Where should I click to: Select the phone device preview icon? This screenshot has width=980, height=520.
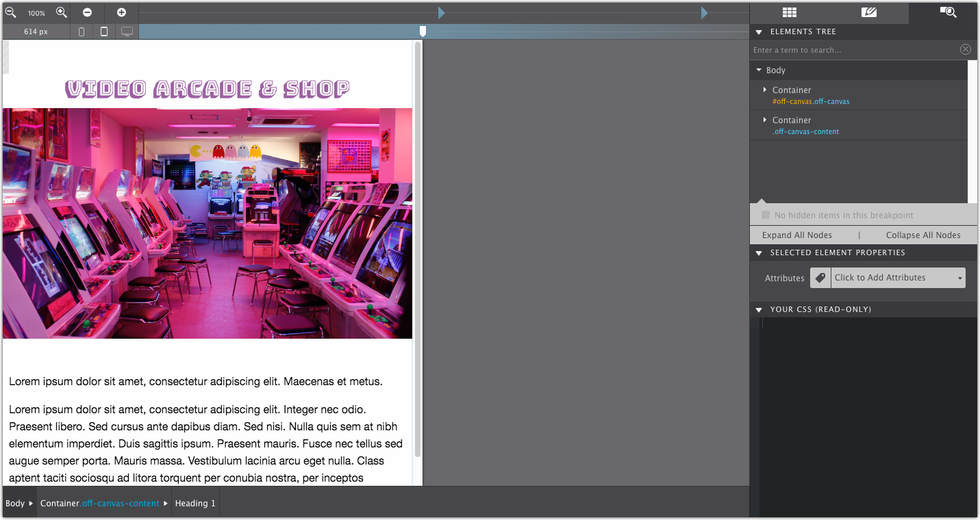81,31
